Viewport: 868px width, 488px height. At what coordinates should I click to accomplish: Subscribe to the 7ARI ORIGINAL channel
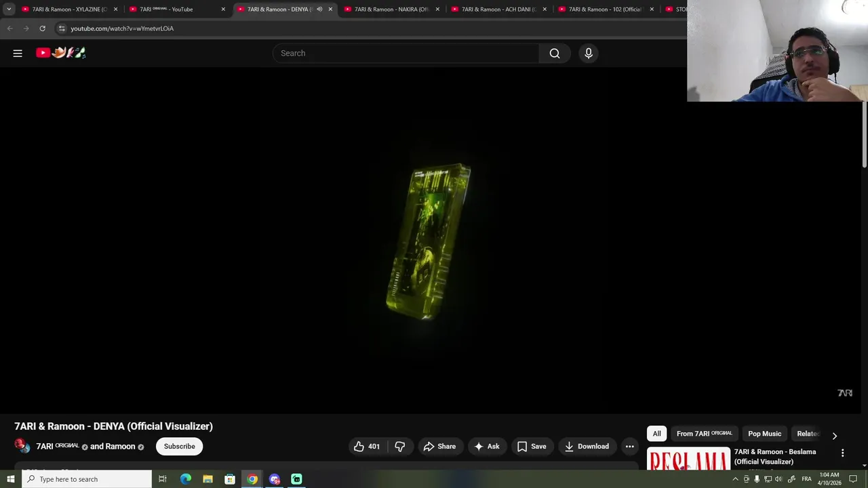179,446
